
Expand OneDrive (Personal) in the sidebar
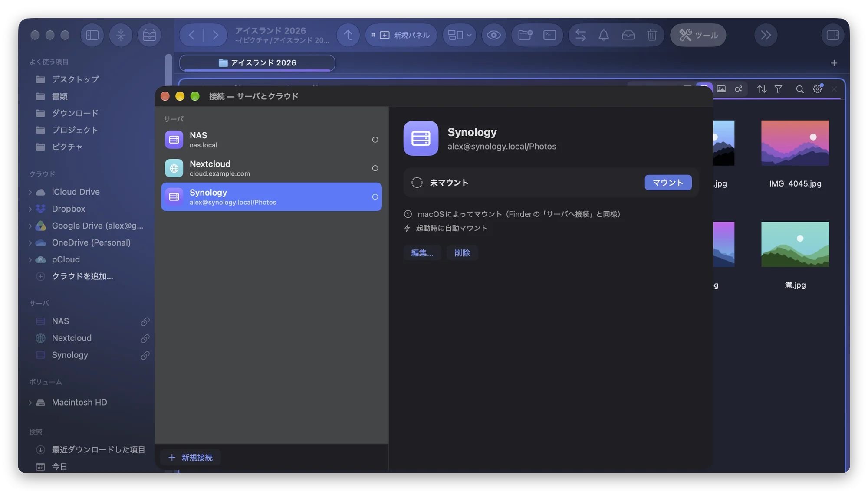[30, 243]
